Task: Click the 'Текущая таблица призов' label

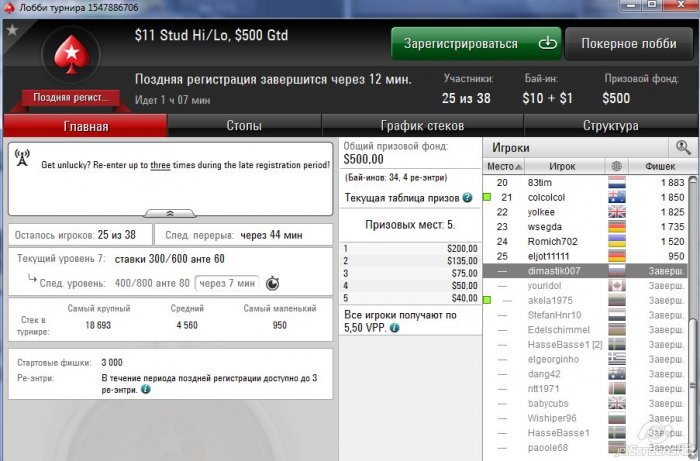Action: [x=402, y=198]
